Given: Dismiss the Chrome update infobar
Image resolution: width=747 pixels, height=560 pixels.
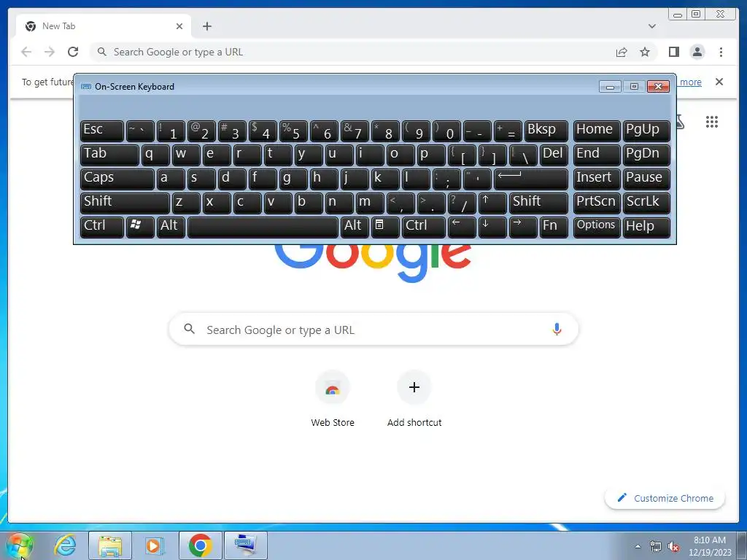Looking at the screenshot, I should click(719, 82).
